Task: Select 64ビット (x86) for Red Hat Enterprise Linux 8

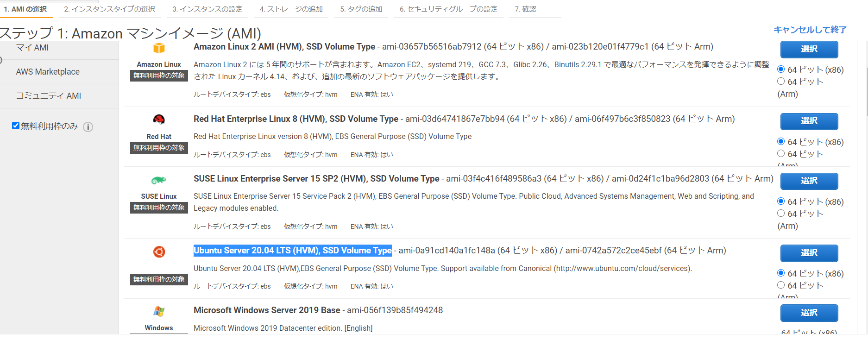Action: click(781, 141)
